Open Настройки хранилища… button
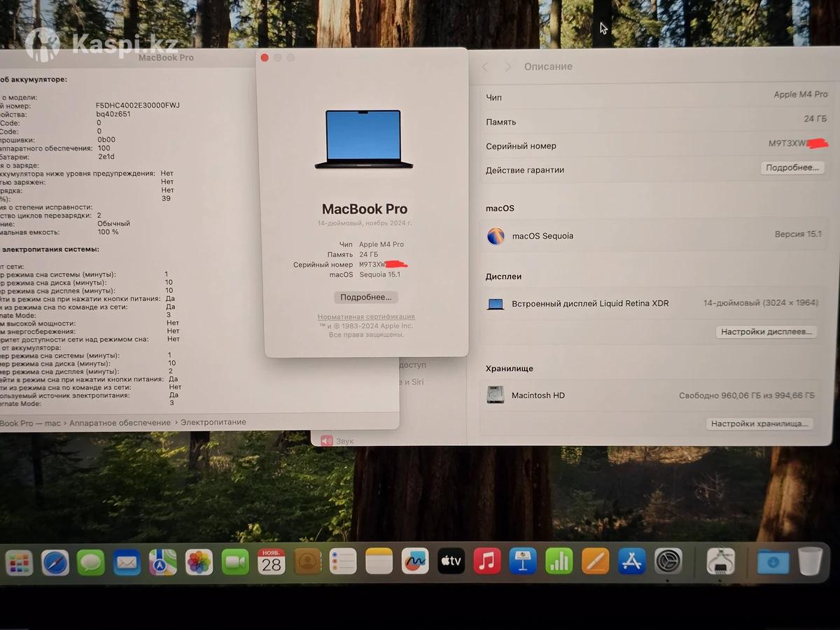Viewport: 840px width, 630px height. pyautogui.click(x=759, y=423)
